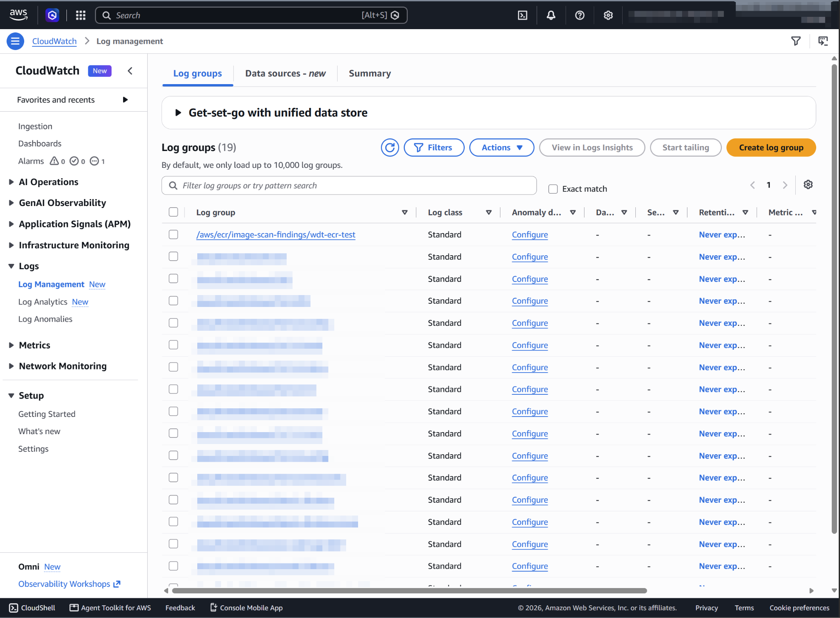The image size is (840, 618).
Task: Check the wdt-ecr-test log group row
Action: pos(173,234)
